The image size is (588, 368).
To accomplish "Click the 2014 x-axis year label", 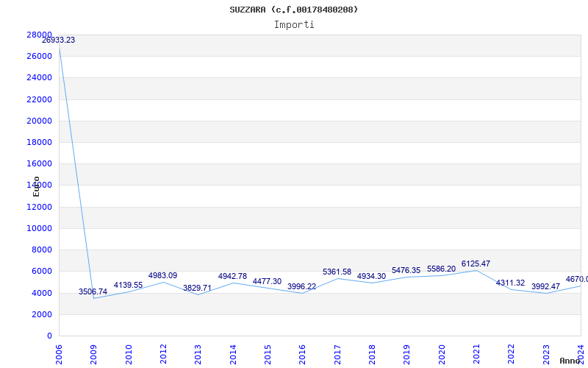I will coord(233,354).
